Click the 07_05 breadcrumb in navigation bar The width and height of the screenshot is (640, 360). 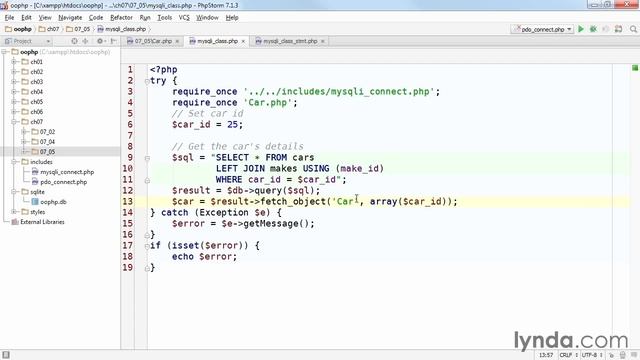(78, 29)
